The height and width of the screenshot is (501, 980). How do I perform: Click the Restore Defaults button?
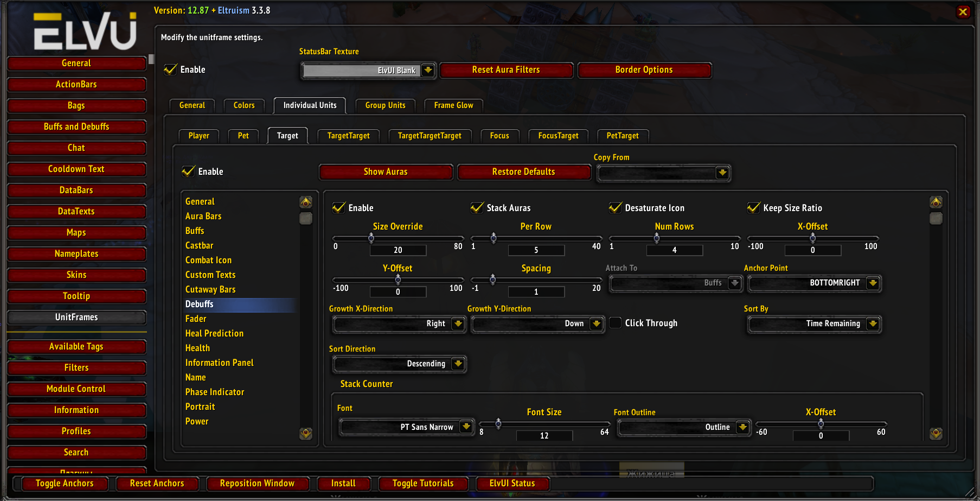point(524,172)
